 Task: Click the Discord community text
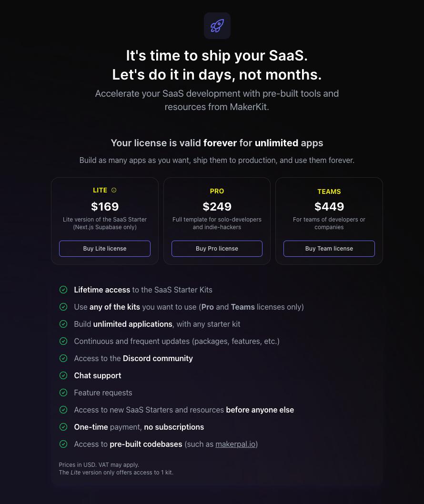(158, 358)
